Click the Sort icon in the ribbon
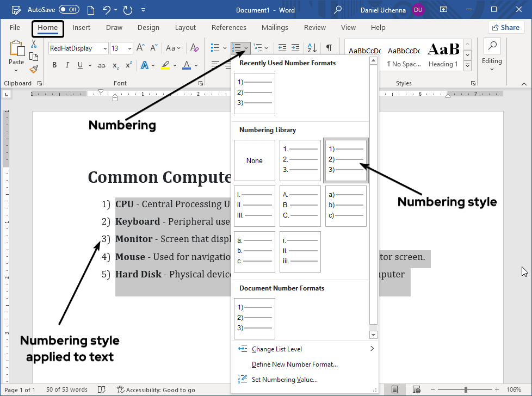The width and height of the screenshot is (532, 396). click(312, 48)
